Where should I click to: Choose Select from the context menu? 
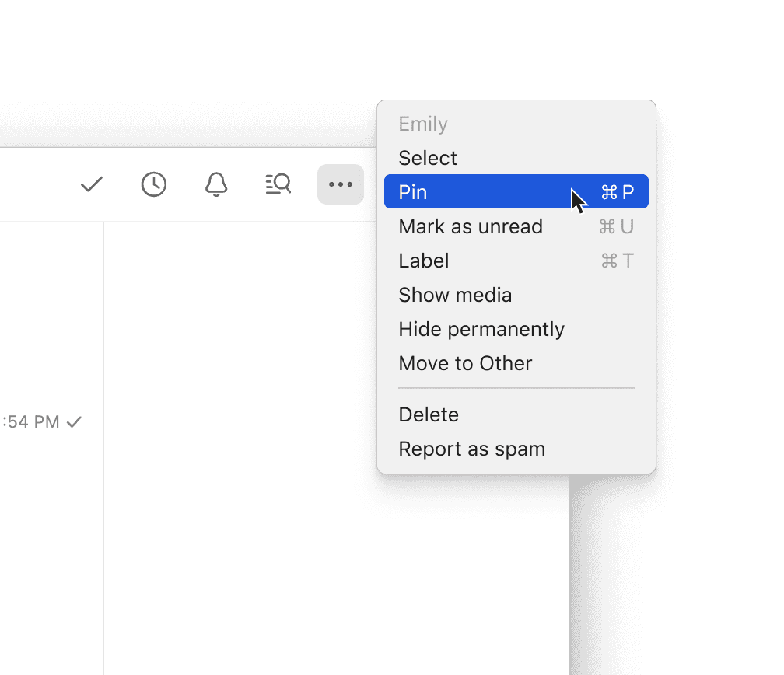428,158
